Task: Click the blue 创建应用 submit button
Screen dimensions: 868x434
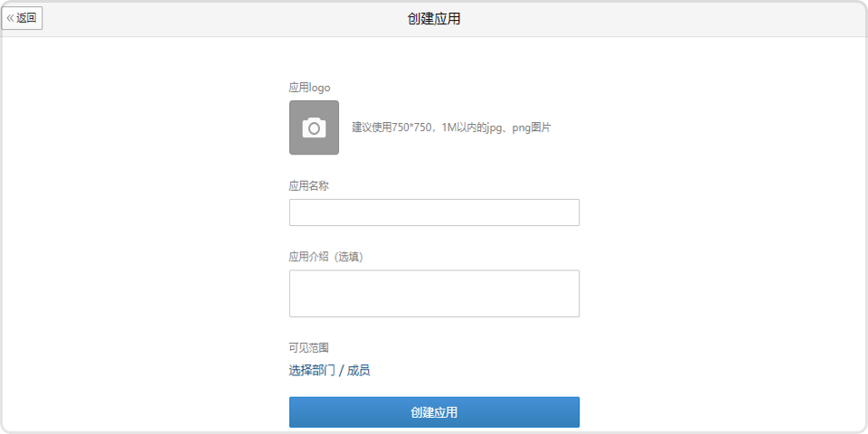Action: point(434,412)
